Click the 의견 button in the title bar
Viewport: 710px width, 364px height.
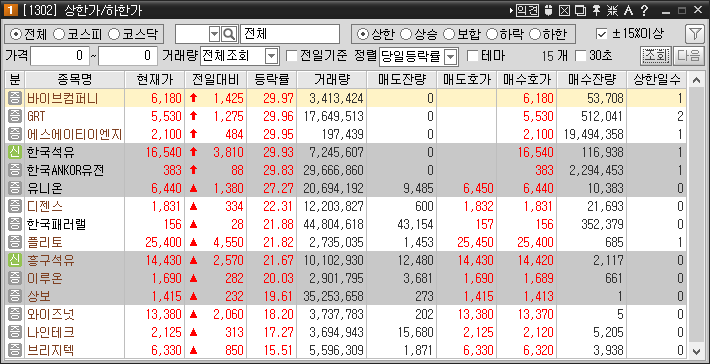[x=528, y=10]
